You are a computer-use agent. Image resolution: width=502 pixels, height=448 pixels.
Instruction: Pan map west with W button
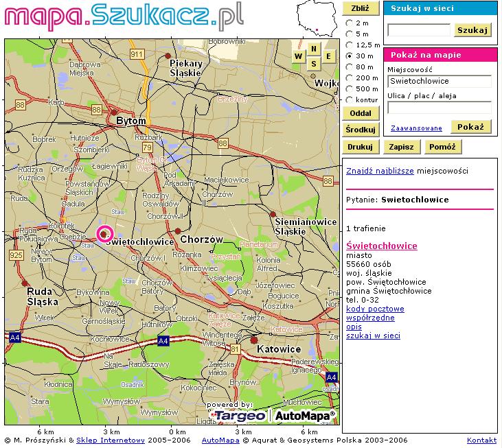click(x=298, y=56)
